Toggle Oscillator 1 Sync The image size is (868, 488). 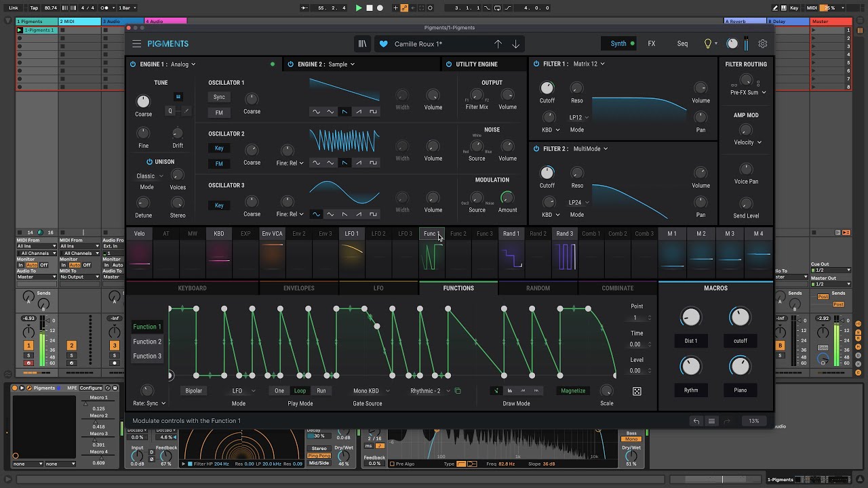point(219,97)
